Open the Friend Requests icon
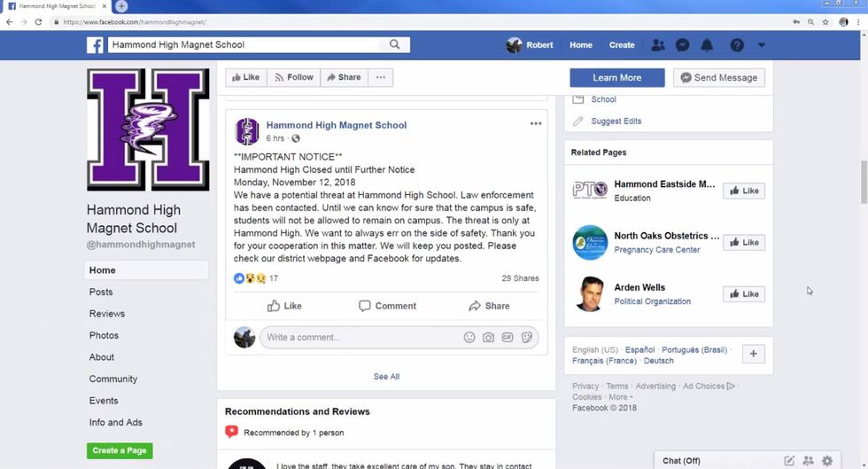This screenshot has width=868, height=469. tap(657, 45)
